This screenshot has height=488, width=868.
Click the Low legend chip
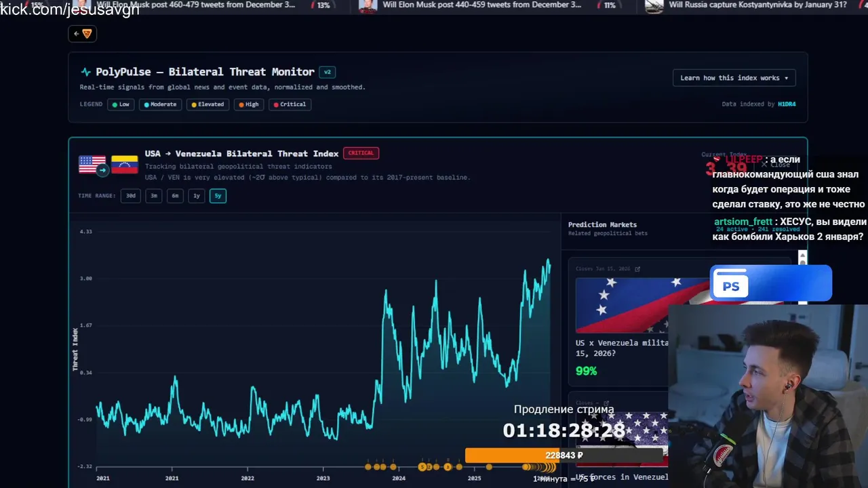tap(121, 104)
